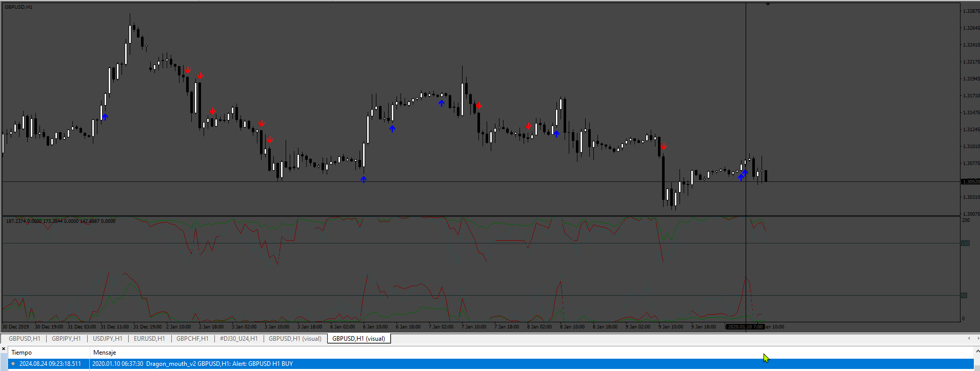Open the inactive GBPUSD,H1 (visual) tab
Screen dimensions: 980x371
[295, 339]
